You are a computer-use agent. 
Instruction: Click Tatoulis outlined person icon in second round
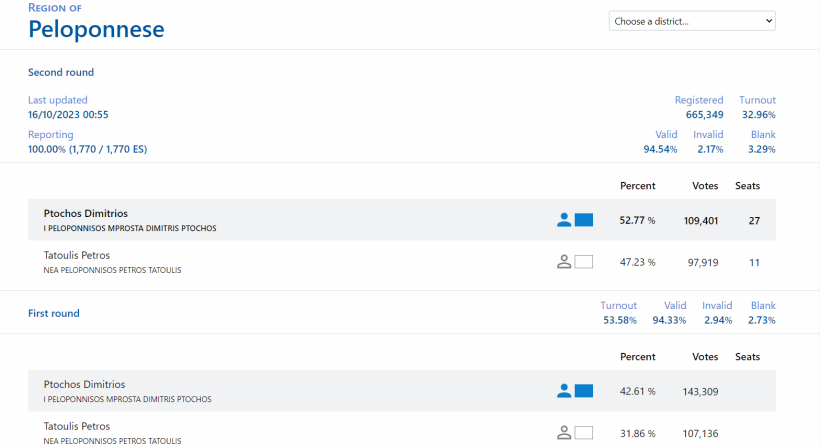564,262
